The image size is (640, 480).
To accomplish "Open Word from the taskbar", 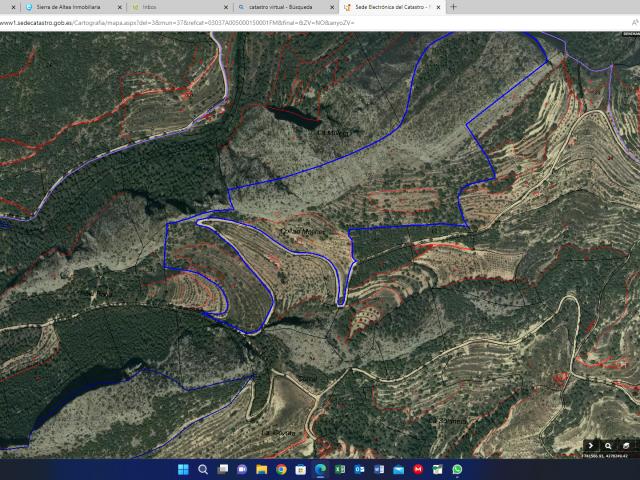I will 379,469.
